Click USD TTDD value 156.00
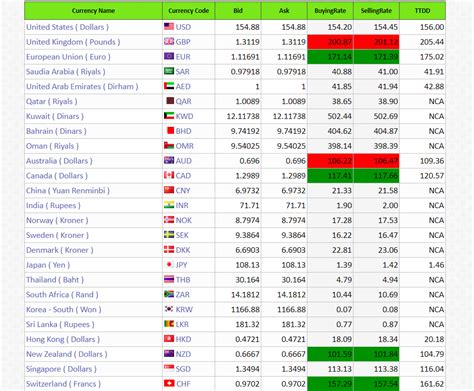The height and width of the screenshot is (391, 474). (432, 27)
